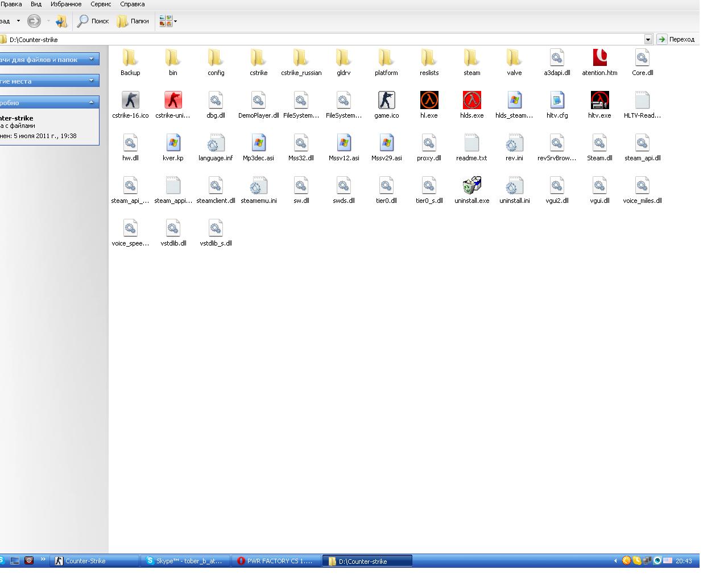Viewport: 728px width, 582px height.
Task: Click the game.ico file icon
Action: coord(386,101)
